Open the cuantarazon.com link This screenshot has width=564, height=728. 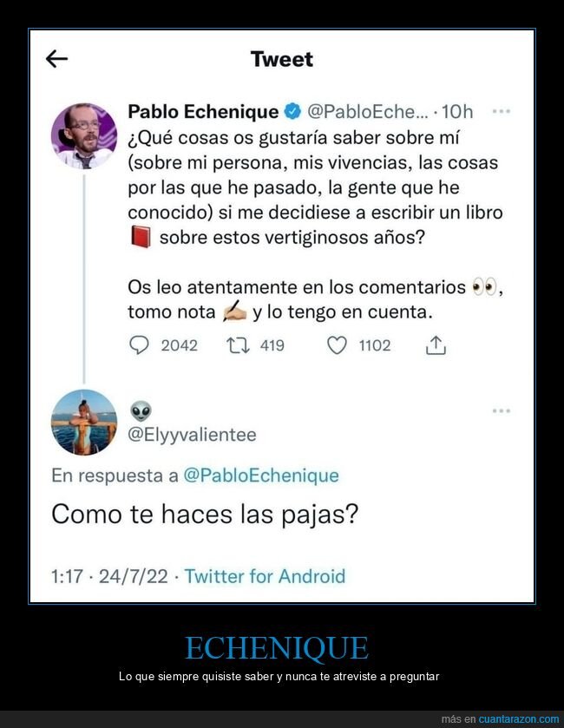point(513,719)
